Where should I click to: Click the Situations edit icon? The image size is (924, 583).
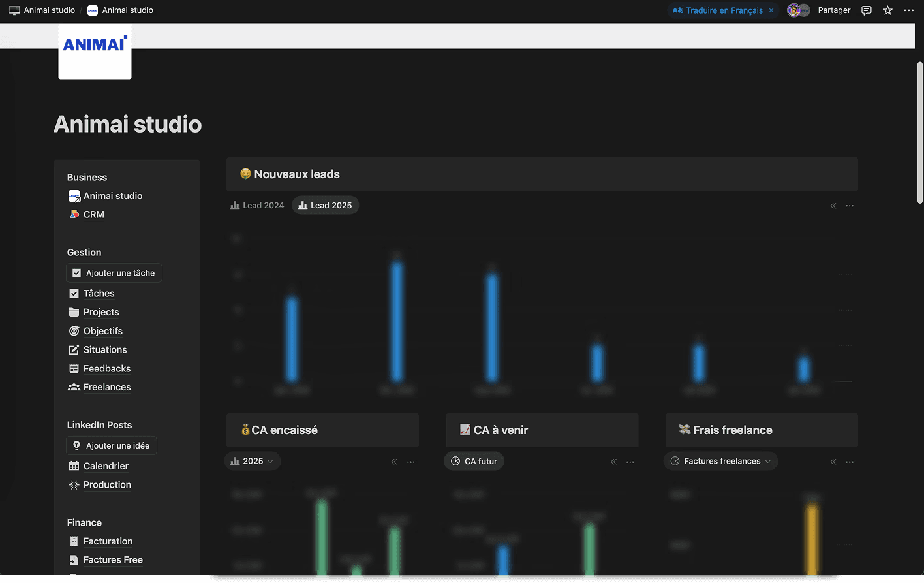click(74, 350)
